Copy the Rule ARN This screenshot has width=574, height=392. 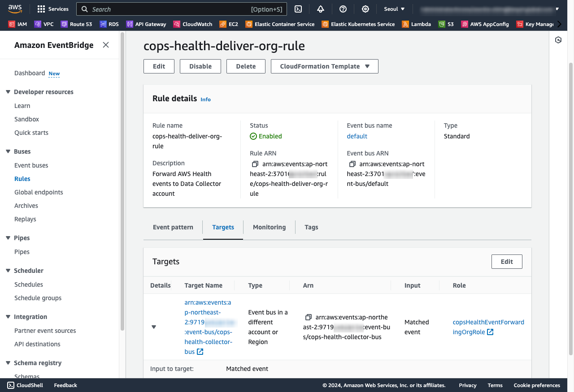tap(255, 164)
